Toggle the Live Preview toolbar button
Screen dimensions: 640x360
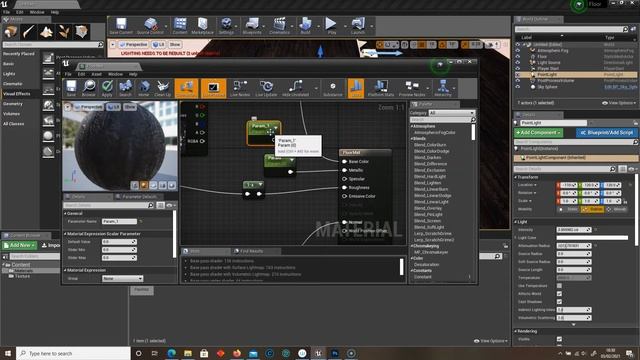click(213, 88)
